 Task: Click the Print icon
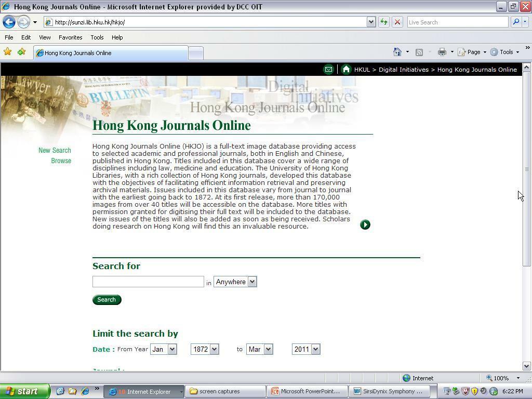coord(442,52)
